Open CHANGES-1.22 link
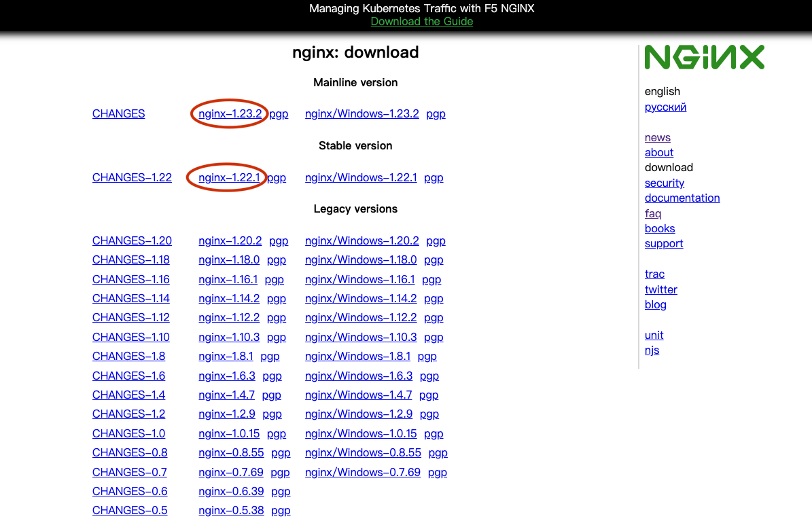 pos(132,177)
